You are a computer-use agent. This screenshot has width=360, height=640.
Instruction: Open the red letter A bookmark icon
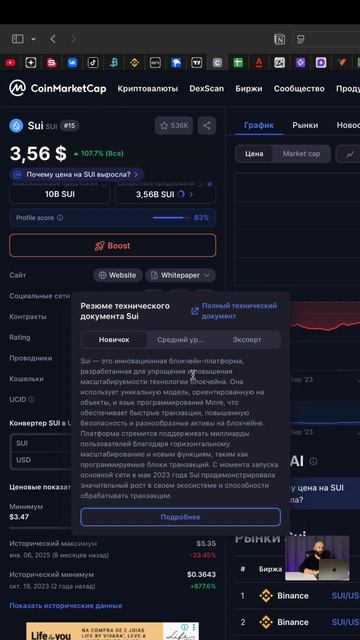[x=258, y=62]
